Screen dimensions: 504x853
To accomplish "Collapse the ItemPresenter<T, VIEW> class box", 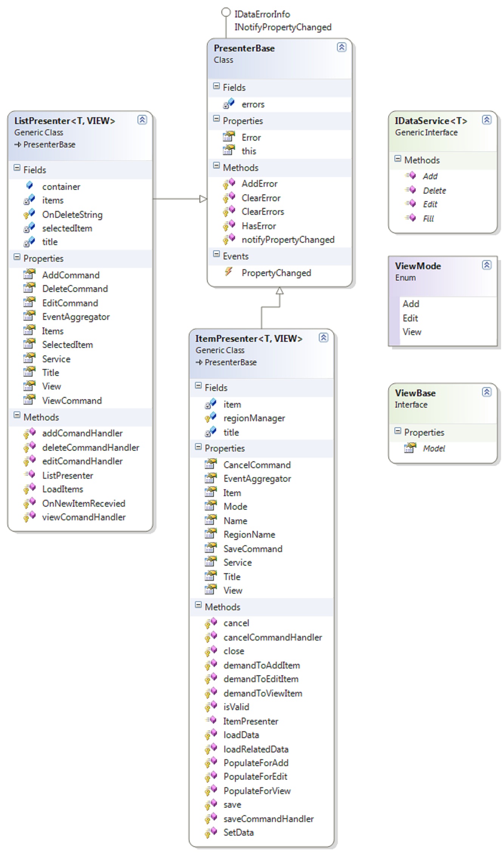I will pos(323,337).
